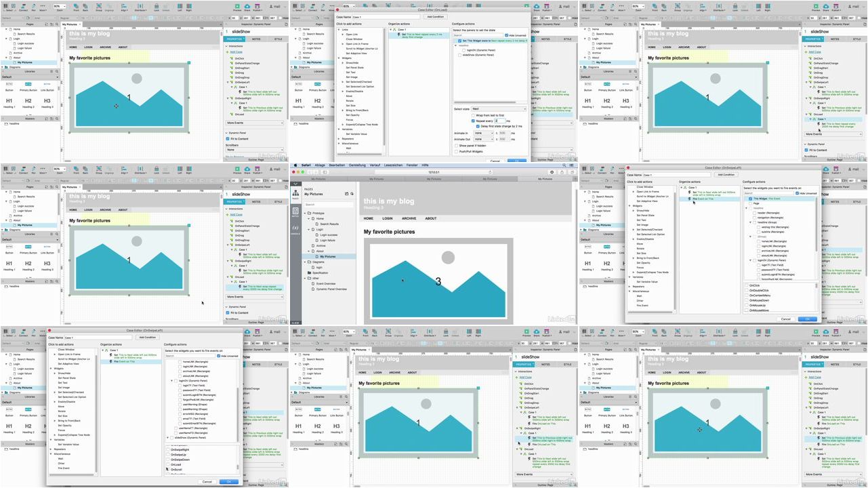Click the Spotlight search icon in the menu bar

pyautogui.click(x=564, y=165)
